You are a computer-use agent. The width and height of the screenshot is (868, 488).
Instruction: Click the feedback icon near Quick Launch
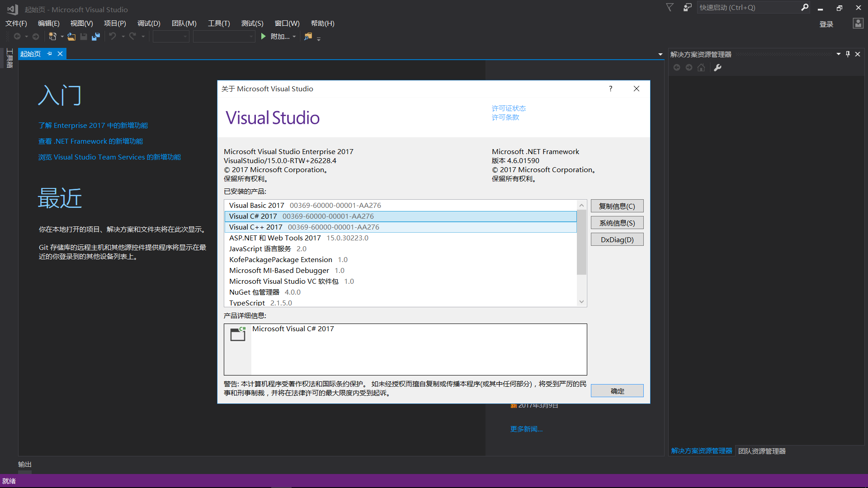point(687,8)
